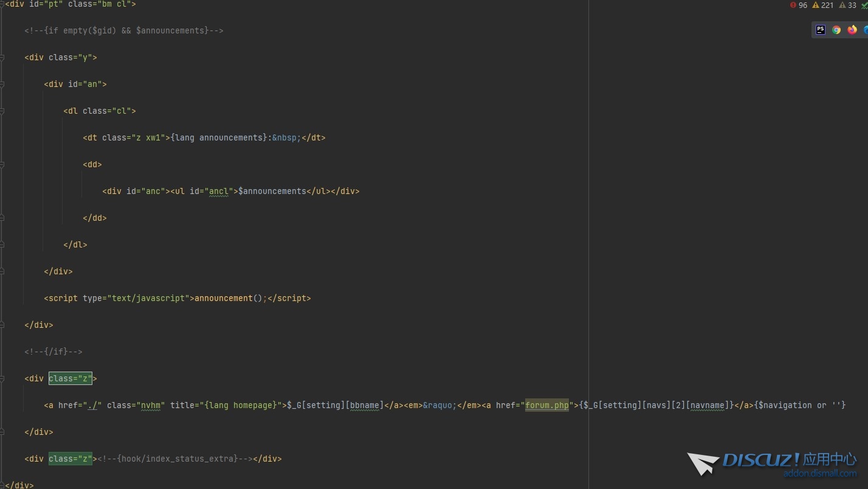Collapse the opening dd tag block

pos(2,165)
